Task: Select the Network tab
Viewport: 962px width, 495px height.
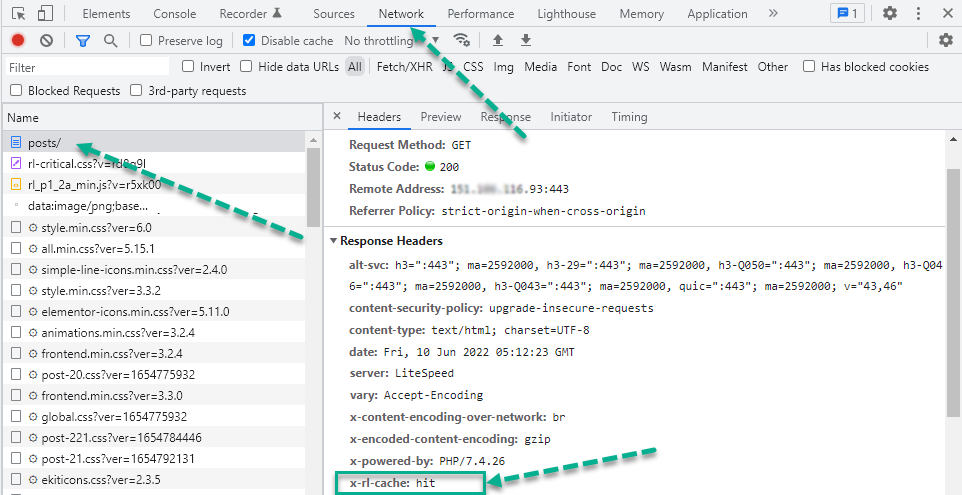Action: click(401, 13)
